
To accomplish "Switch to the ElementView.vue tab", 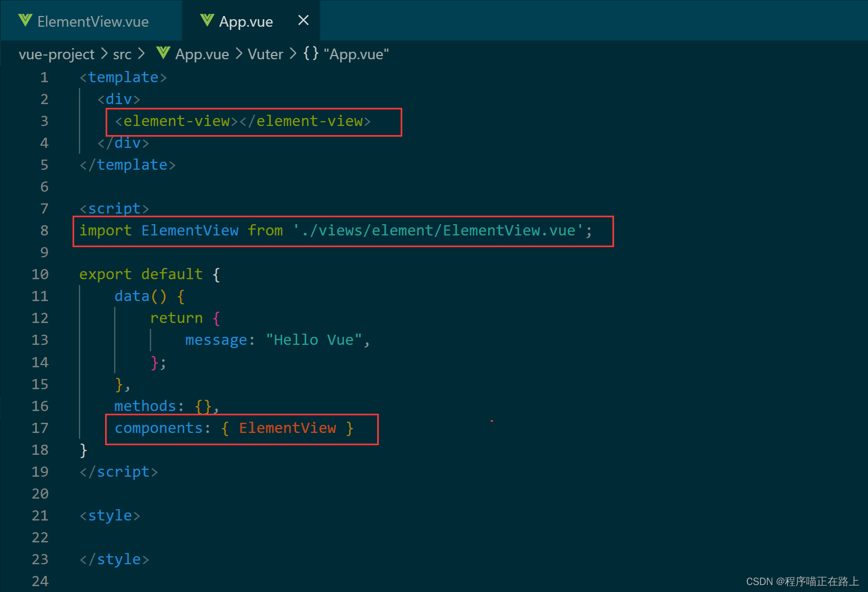I will click(x=91, y=21).
